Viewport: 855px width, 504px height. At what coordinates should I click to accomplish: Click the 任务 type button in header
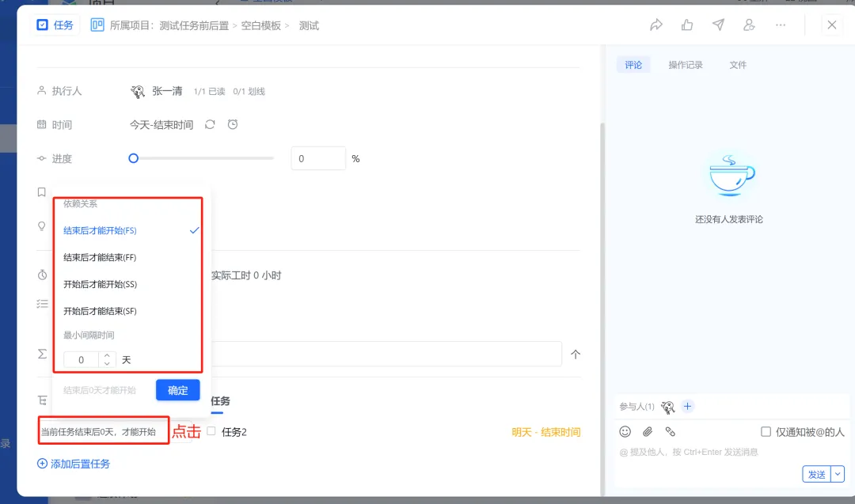pos(55,25)
